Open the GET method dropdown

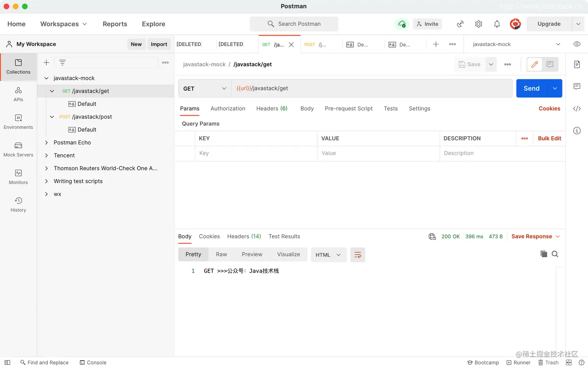click(x=205, y=88)
